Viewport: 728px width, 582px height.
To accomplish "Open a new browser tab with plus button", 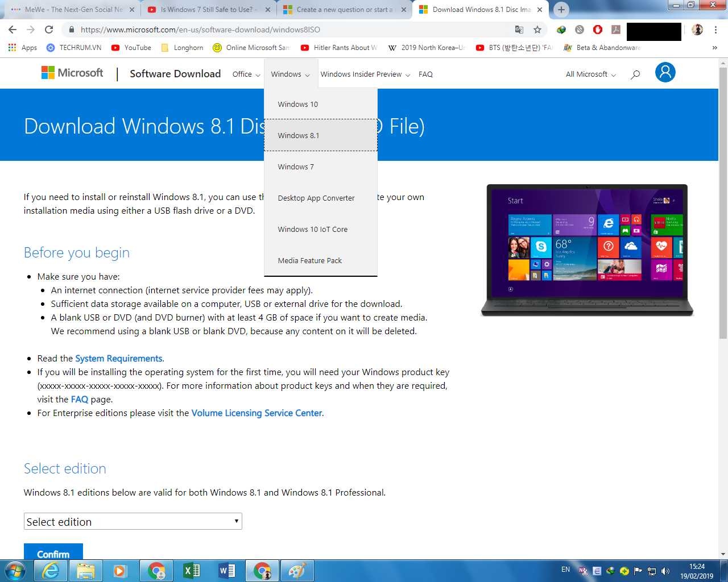I will coord(561,10).
